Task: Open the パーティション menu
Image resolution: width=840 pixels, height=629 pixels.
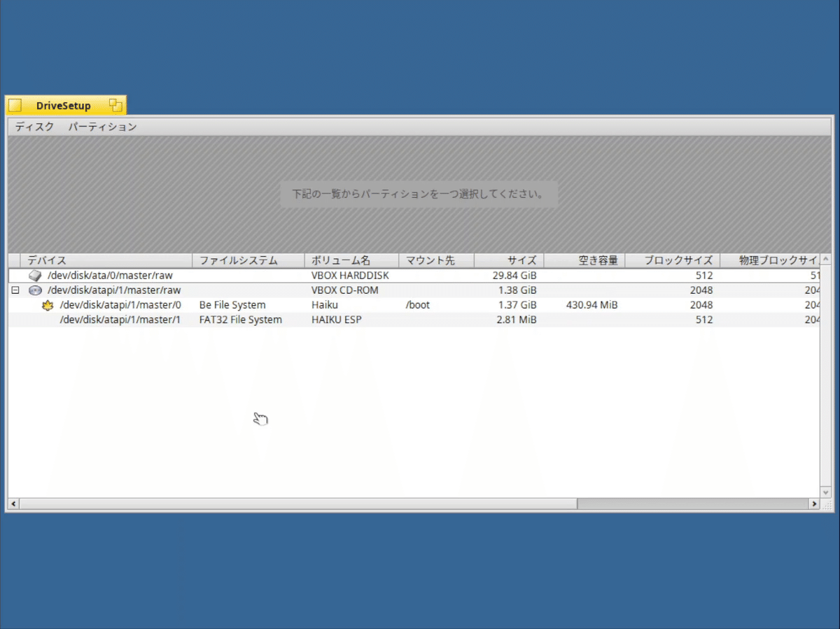Action: coord(102,127)
